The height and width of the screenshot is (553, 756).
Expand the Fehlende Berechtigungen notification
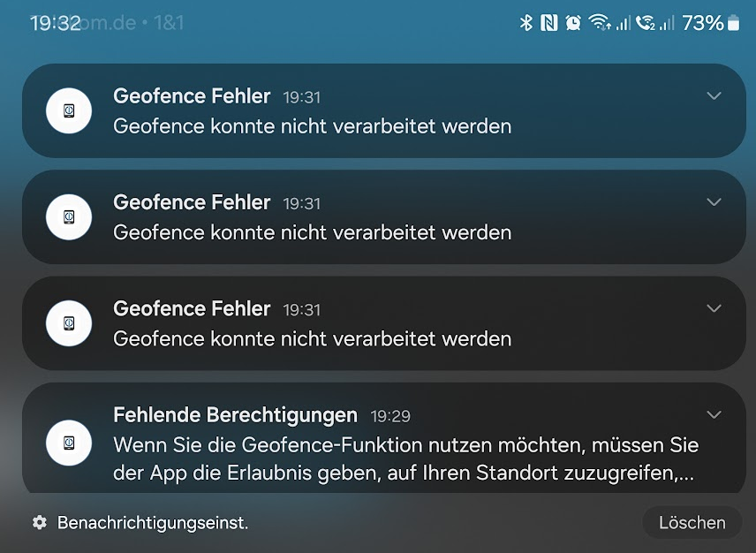(x=714, y=414)
